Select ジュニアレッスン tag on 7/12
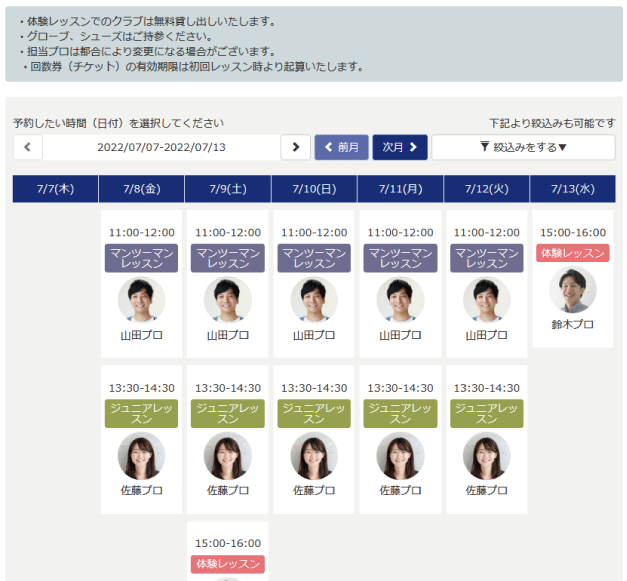Image resolution: width=627 pixels, height=581 pixels. [x=486, y=414]
